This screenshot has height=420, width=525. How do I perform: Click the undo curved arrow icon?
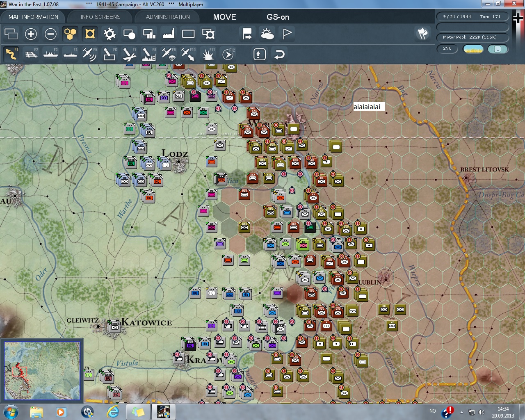click(279, 54)
